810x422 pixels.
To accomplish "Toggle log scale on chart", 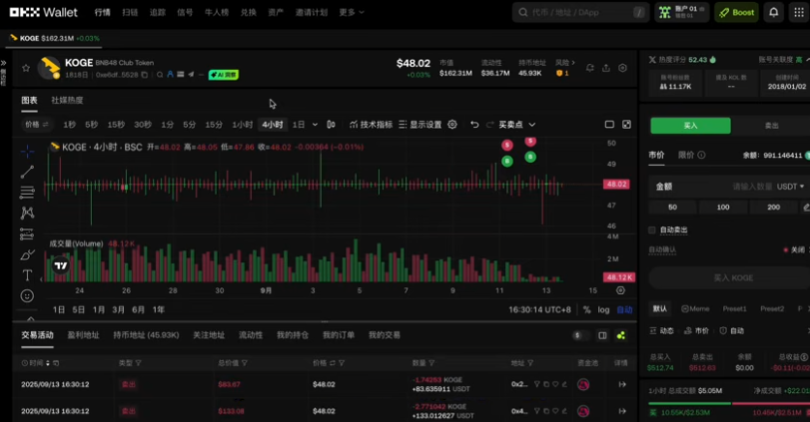I will [603, 310].
